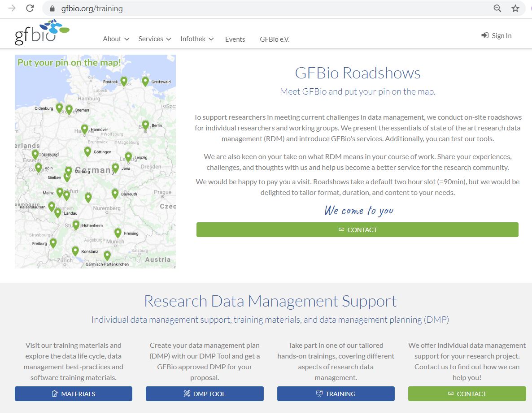
Task: Go to the Events page
Action: point(235,39)
